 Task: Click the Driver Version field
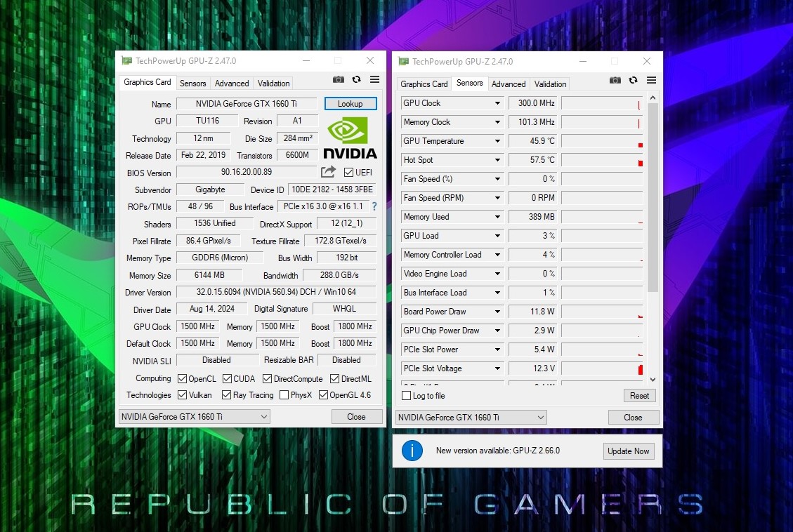[x=276, y=292]
